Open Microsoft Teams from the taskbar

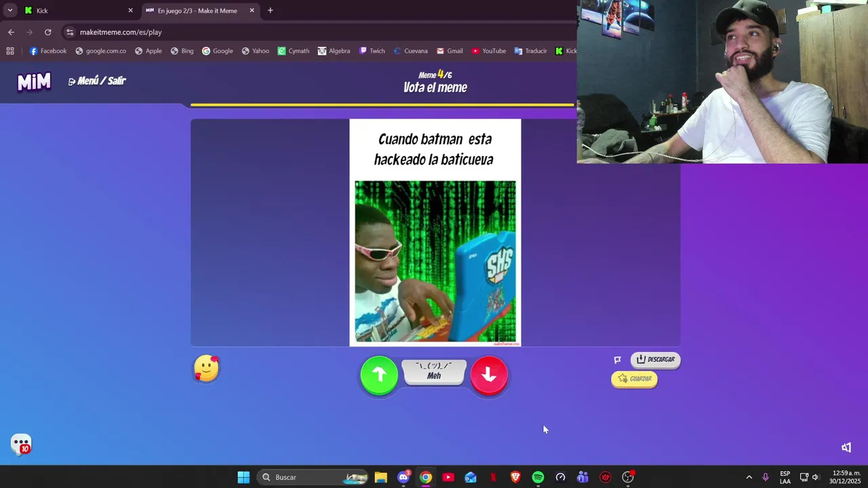coord(583,477)
